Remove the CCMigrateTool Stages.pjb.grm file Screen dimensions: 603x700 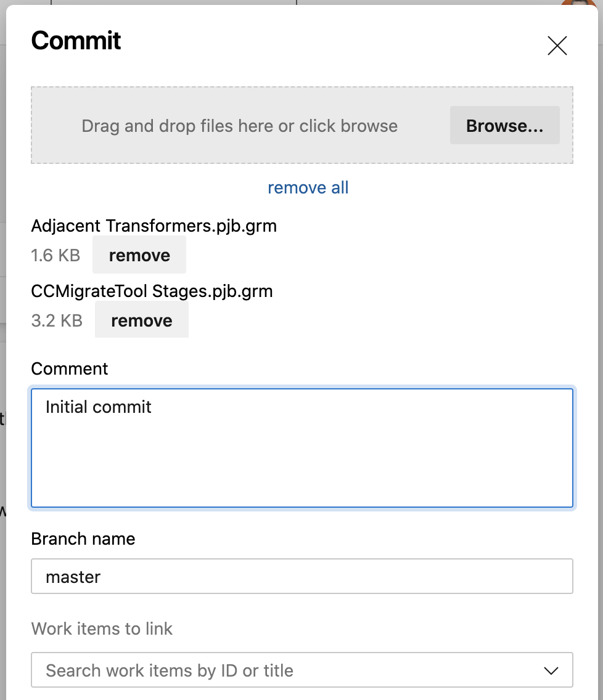[x=142, y=320]
